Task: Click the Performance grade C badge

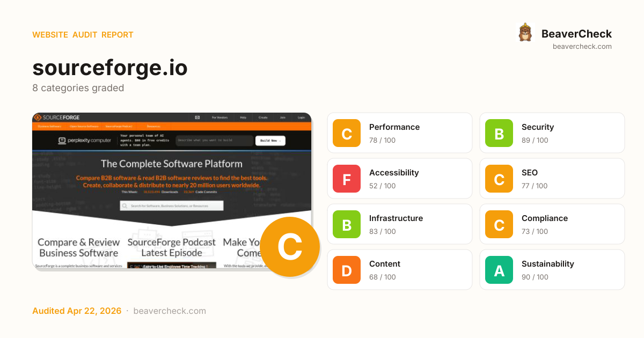Action: coord(347,133)
